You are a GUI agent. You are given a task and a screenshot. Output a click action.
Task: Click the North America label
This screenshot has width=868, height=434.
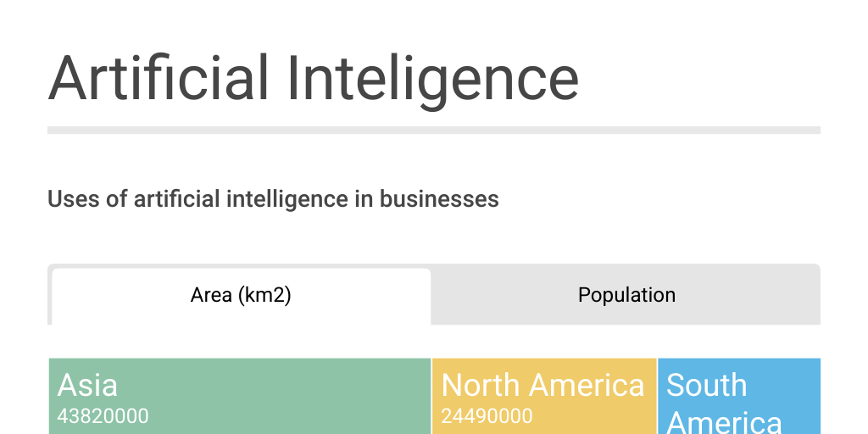[x=542, y=386]
